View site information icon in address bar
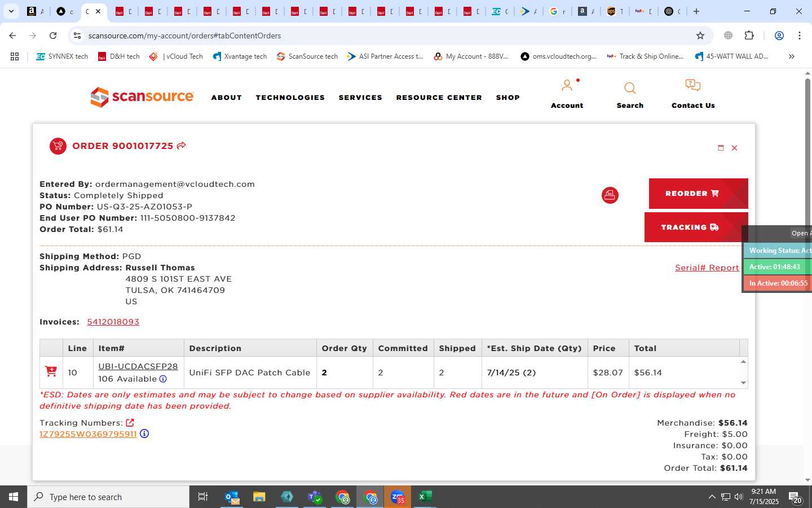The height and width of the screenshot is (508, 812). click(x=77, y=36)
